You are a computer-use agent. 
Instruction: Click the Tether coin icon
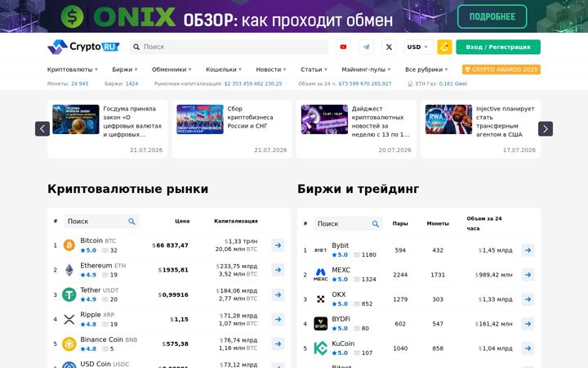69,294
